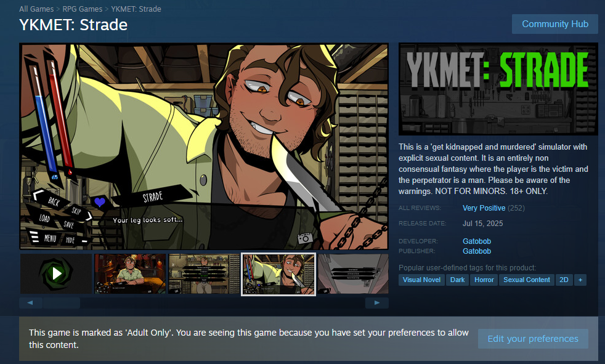Open the All Games breadcrumb
605x364 pixels.
tap(36, 9)
